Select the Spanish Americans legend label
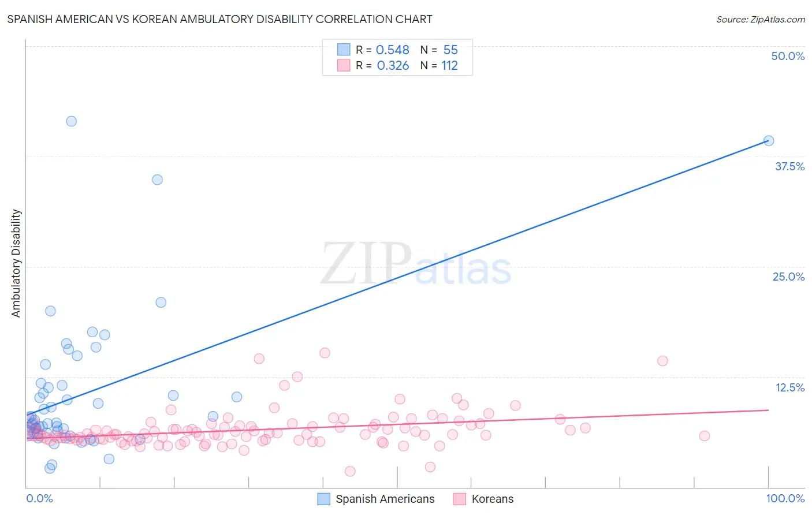Image resolution: width=812 pixels, height=515 pixels. click(x=385, y=499)
